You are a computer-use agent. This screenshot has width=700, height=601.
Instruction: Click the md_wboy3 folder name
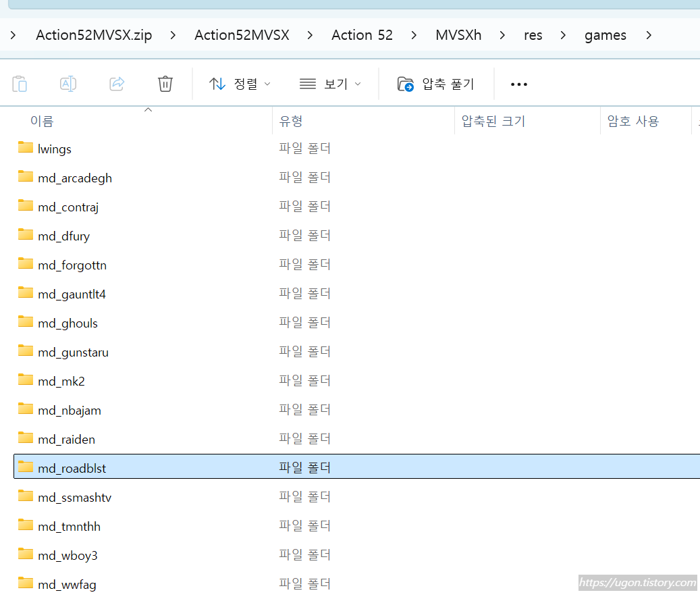coord(68,556)
